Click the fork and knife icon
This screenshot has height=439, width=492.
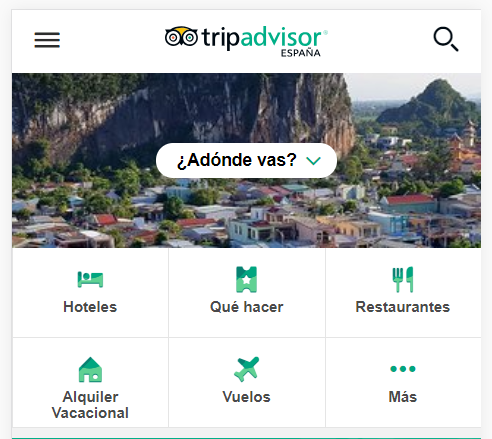tap(403, 279)
